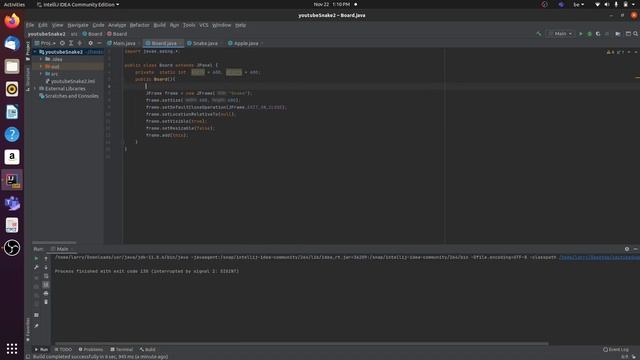
Task: Open the Run tool window button
Action: click(41, 349)
